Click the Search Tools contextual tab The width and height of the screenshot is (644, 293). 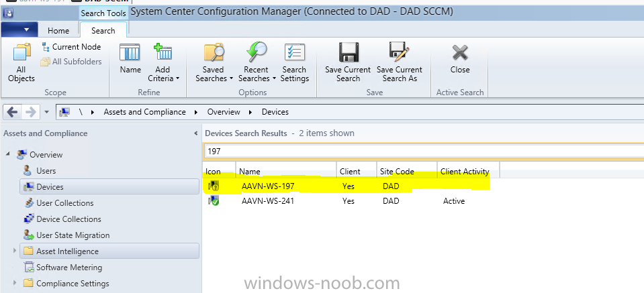103,13
